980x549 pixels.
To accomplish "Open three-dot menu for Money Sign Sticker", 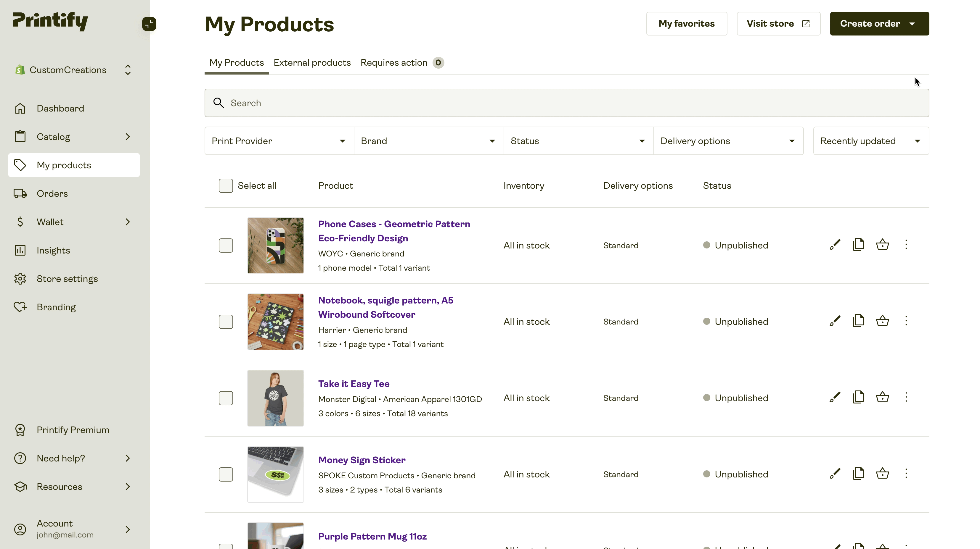I will [906, 473].
